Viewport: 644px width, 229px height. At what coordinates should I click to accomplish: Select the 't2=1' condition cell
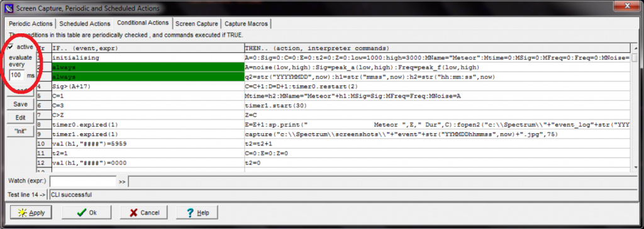point(148,154)
